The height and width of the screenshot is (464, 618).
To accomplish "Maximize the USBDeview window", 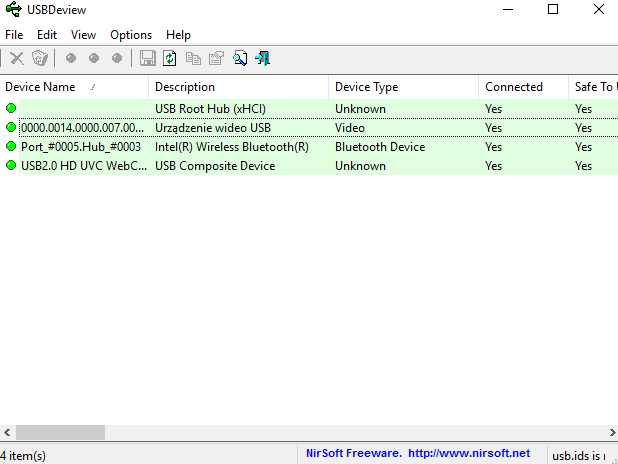I will (x=553, y=9).
